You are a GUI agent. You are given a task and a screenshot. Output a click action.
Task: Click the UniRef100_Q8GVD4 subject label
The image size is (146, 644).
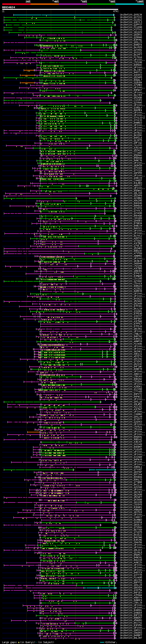[x=131, y=588]
